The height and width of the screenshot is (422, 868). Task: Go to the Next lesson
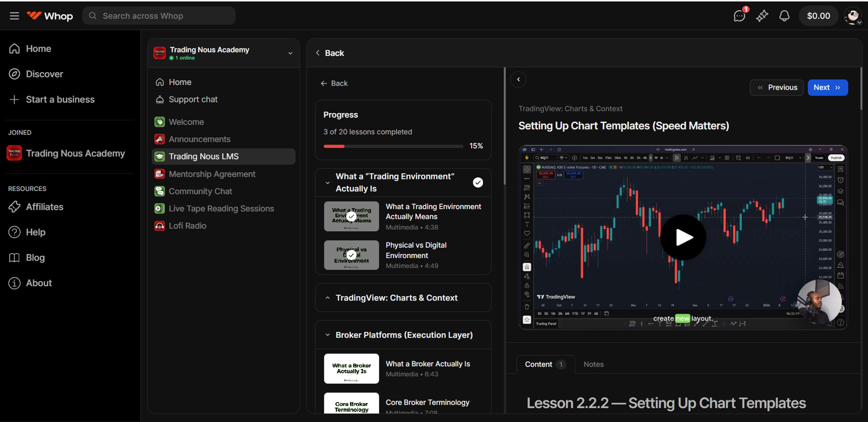pyautogui.click(x=828, y=88)
